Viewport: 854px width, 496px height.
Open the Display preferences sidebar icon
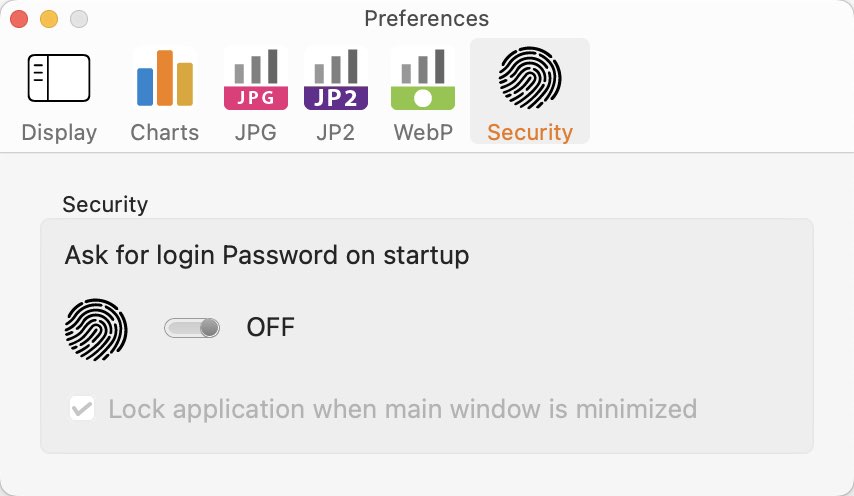pyautogui.click(x=59, y=78)
